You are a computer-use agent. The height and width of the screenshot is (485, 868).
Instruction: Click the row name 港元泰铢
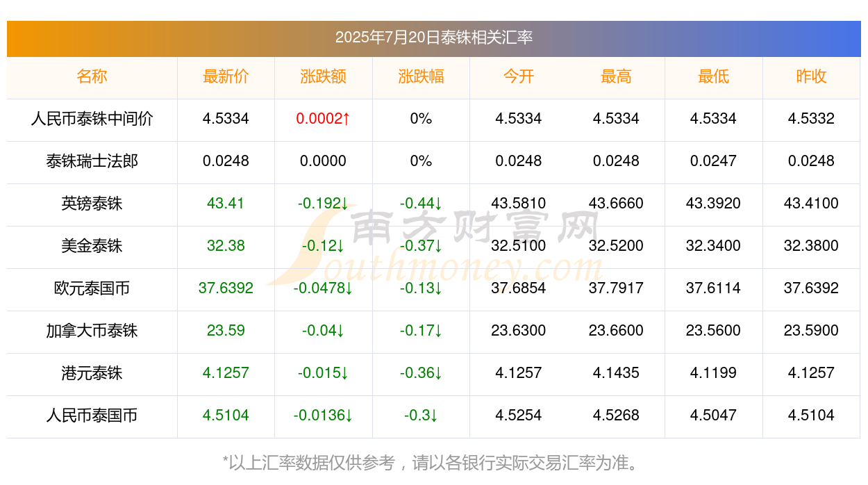point(92,373)
